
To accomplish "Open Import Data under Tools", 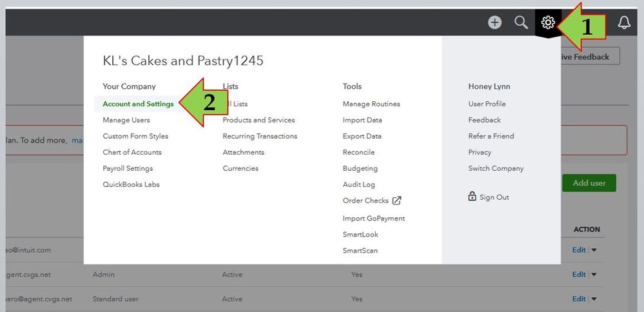I will coord(362,120).
